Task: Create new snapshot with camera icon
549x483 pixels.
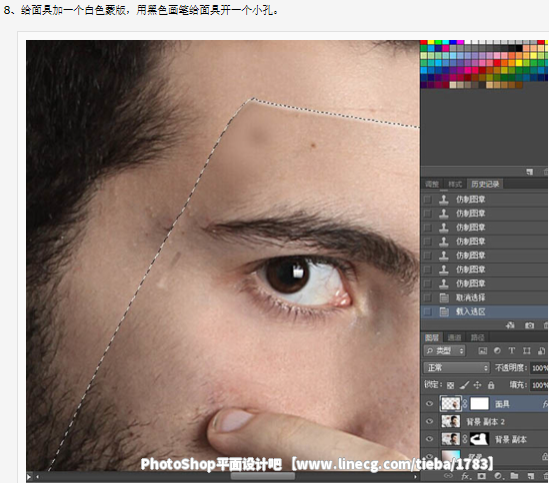Action: pos(529,325)
